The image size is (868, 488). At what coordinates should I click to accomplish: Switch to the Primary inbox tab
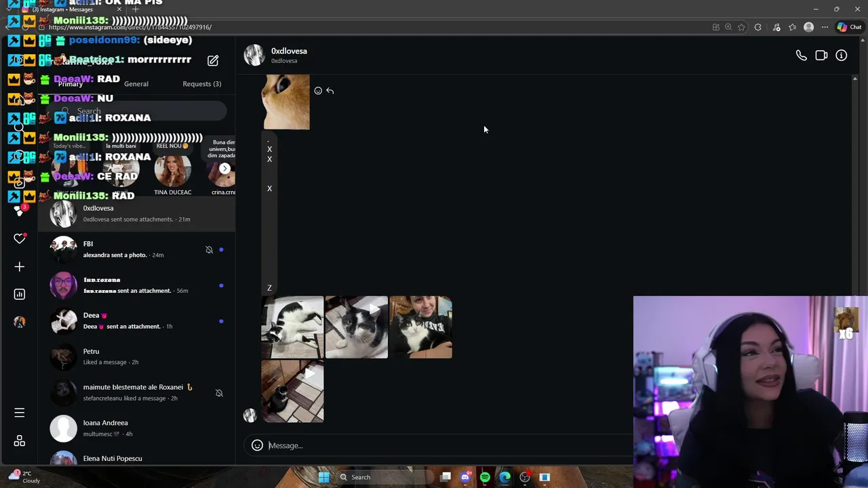coord(71,84)
